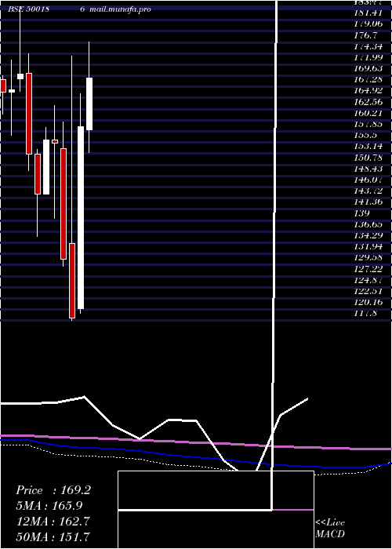Select the 117.8 price axis label
The width and height of the screenshot is (392, 549).
(366, 314)
